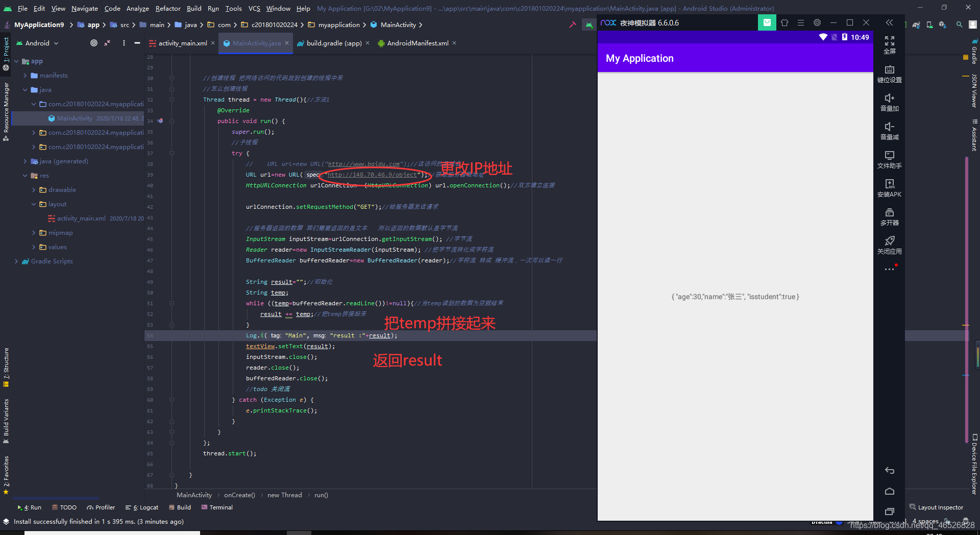Click the Make Project hammer icon
The image size is (980, 535).
573,25
